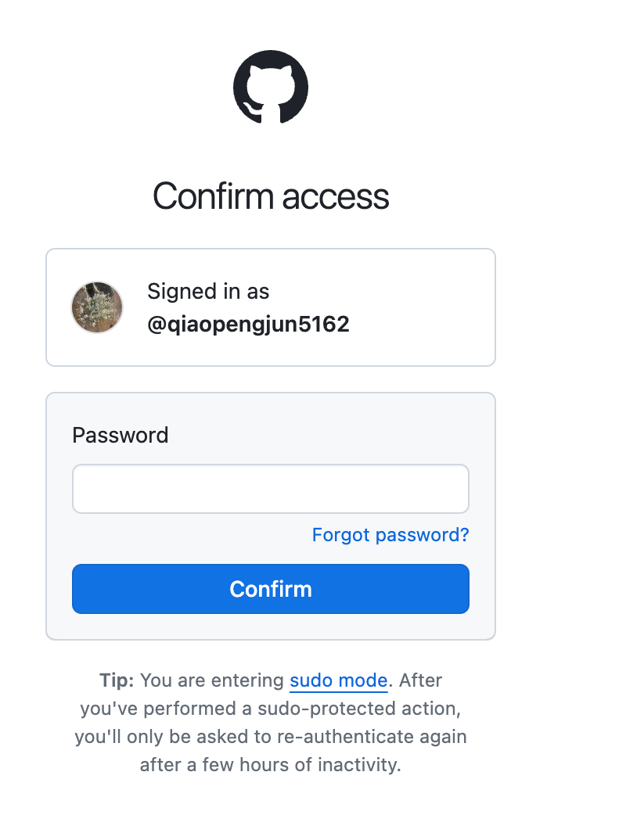Click the blue Confirm button

click(271, 589)
